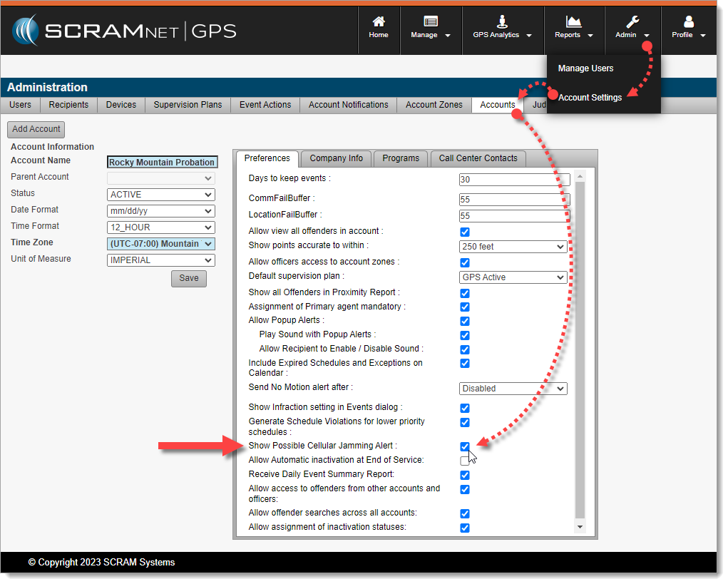Expand the Time Zone dropdown

160,244
